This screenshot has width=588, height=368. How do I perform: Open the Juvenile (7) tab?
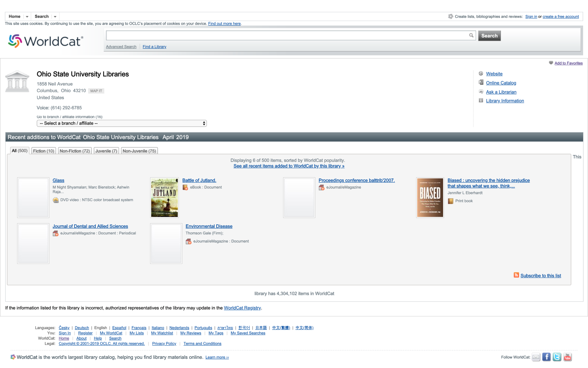click(x=106, y=151)
